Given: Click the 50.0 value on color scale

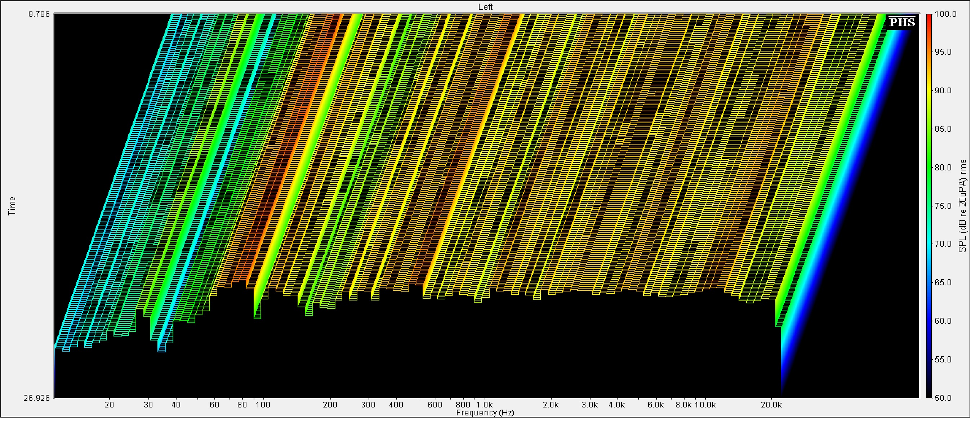Looking at the screenshot, I should [x=943, y=398].
